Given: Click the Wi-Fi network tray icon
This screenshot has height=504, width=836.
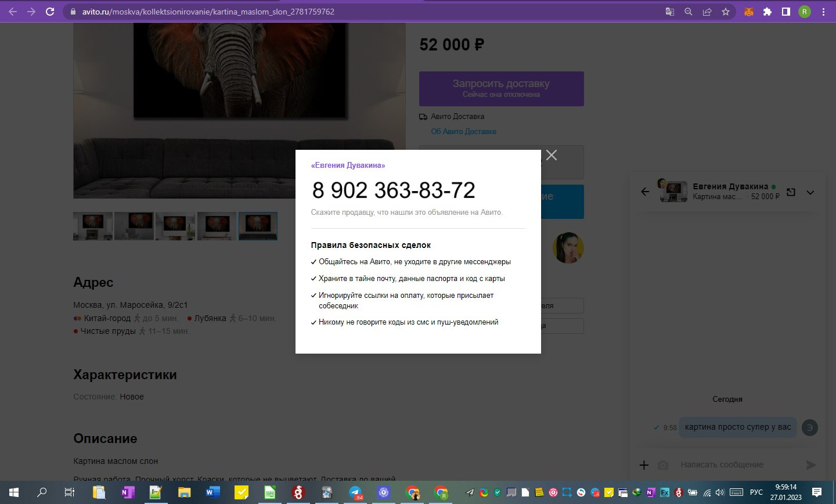Looking at the screenshot, I should (x=707, y=492).
